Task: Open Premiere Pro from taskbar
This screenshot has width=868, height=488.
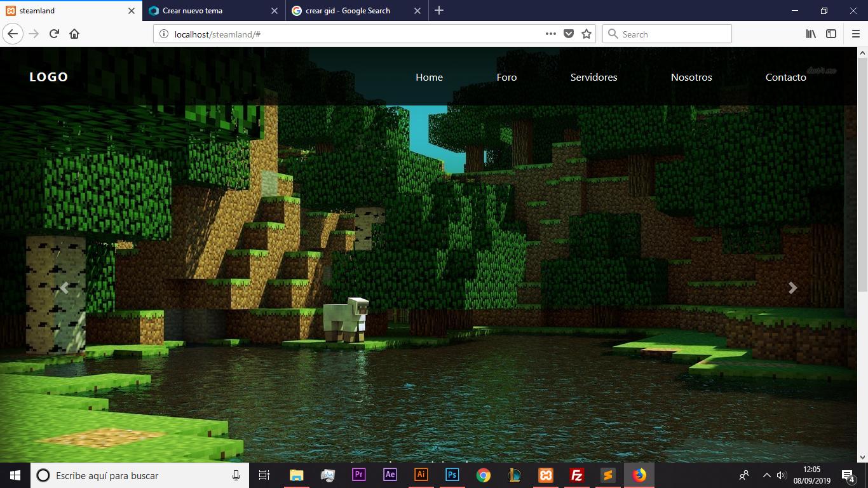Action: click(x=358, y=475)
